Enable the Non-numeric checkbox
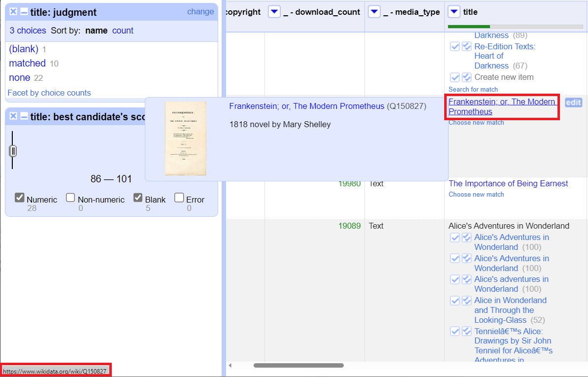 (x=70, y=197)
